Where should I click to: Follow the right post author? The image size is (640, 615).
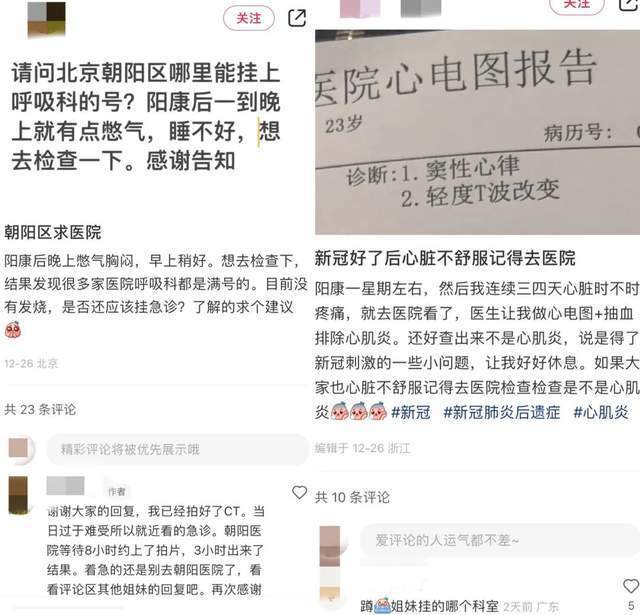576,5
